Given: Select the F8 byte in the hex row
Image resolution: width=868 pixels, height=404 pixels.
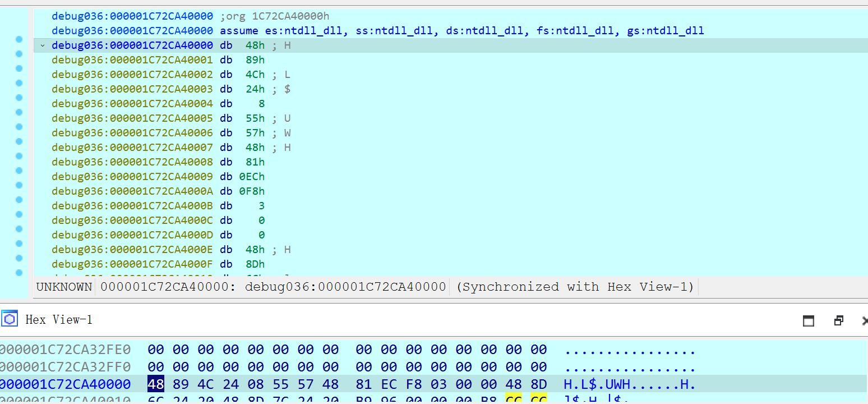Looking at the screenshot, I should coord(413,384).
